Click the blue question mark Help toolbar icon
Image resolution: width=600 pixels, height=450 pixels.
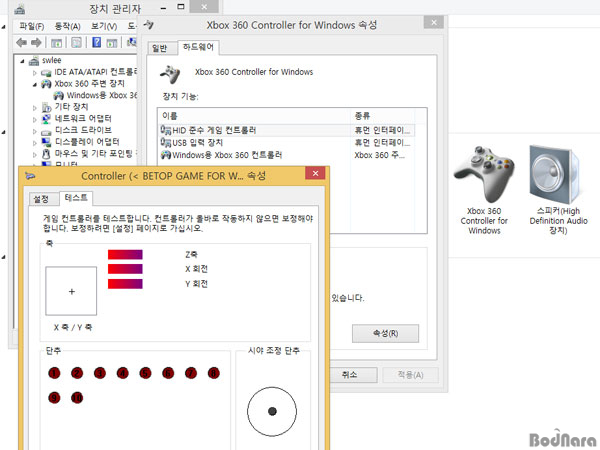click(x=97, y=42)
